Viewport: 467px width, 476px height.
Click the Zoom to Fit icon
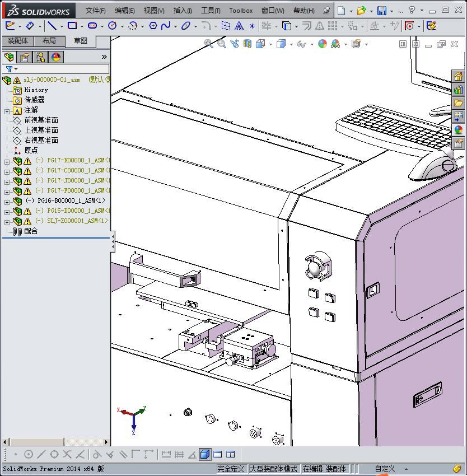[x=209, y=44]
